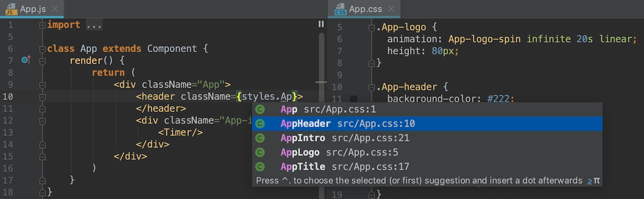Image resolution: width=644 pixels, height=199 pixels.
Task: Click the class icon beside AppIntro suggestion
Action: click(260, 138)
